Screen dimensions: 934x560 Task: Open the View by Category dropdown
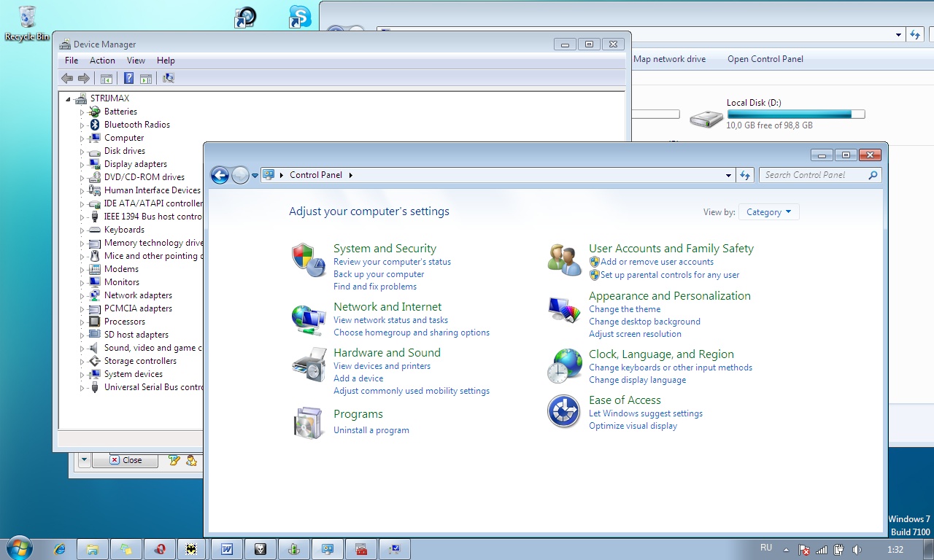click(x=769, y=212)
